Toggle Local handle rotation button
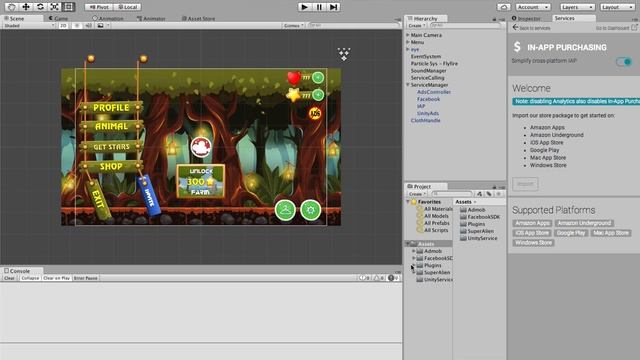This screenshot has width=640, height=360. point(127,7)
